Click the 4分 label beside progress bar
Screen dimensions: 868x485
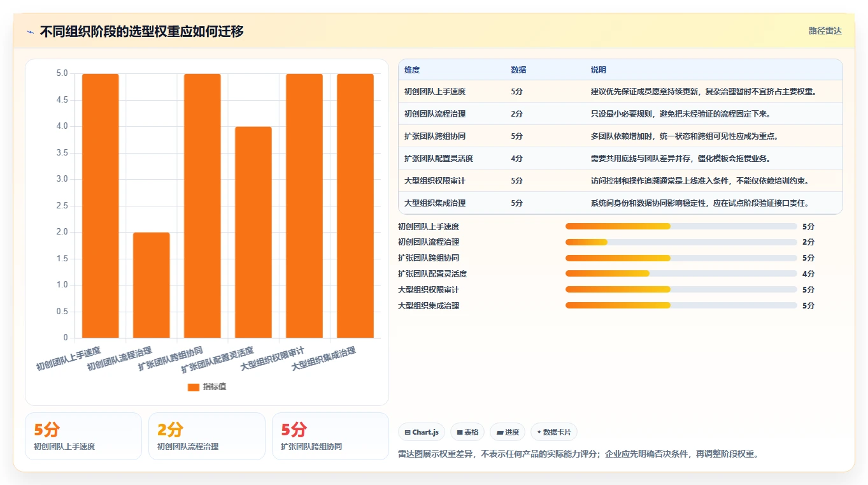808,273
